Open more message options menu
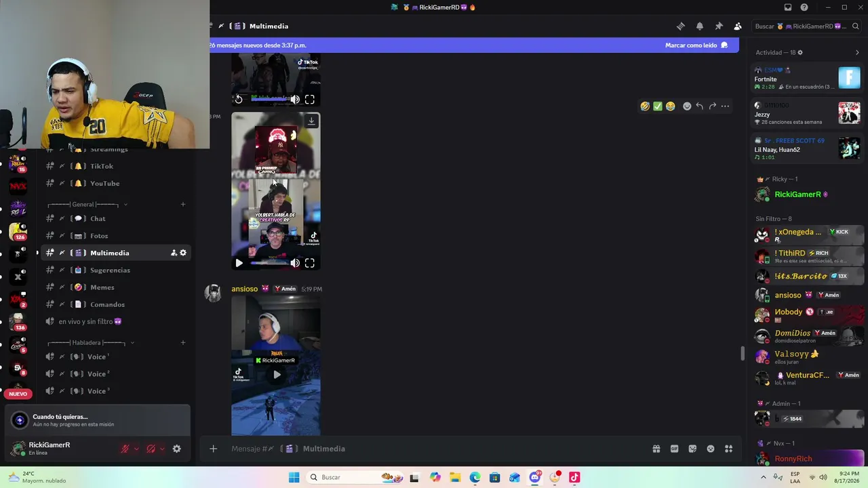The image size is (868, 488). [725, 106]
